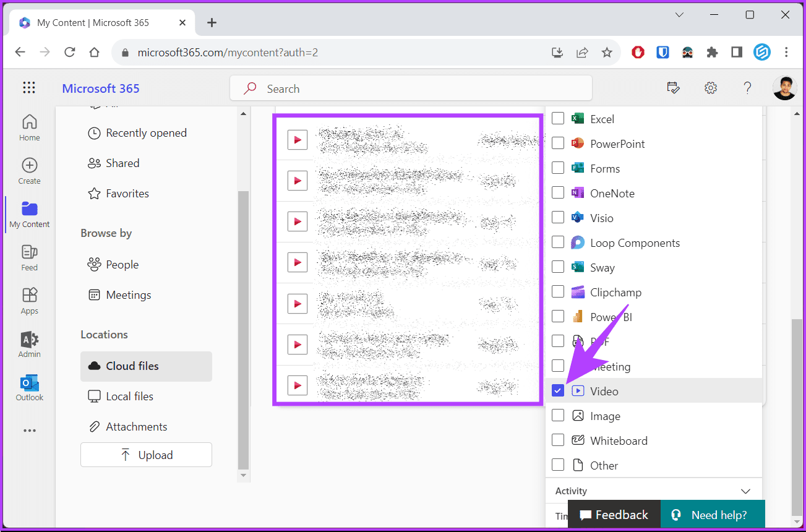Open the settings gear in the header
The image size is (806, 532).
click(x=710, y=88)
